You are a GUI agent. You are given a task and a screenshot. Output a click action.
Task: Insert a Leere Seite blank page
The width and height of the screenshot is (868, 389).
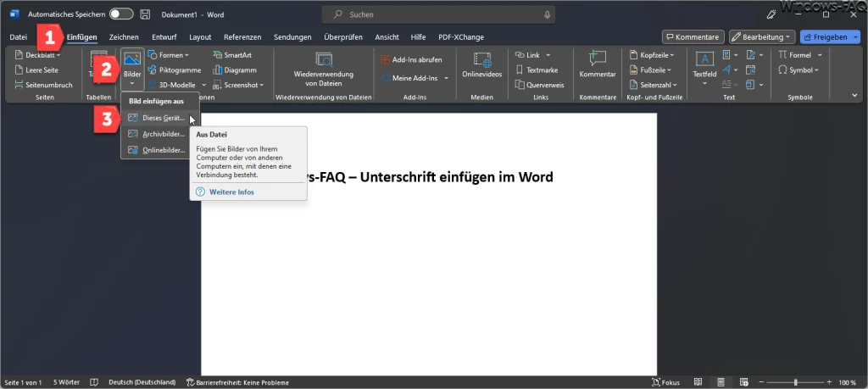36,70
